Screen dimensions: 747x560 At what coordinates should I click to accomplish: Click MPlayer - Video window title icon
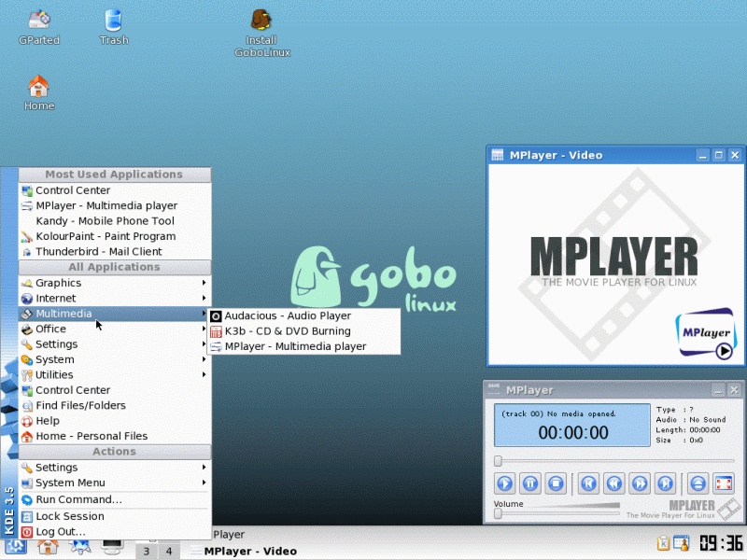tap(497, 155)
